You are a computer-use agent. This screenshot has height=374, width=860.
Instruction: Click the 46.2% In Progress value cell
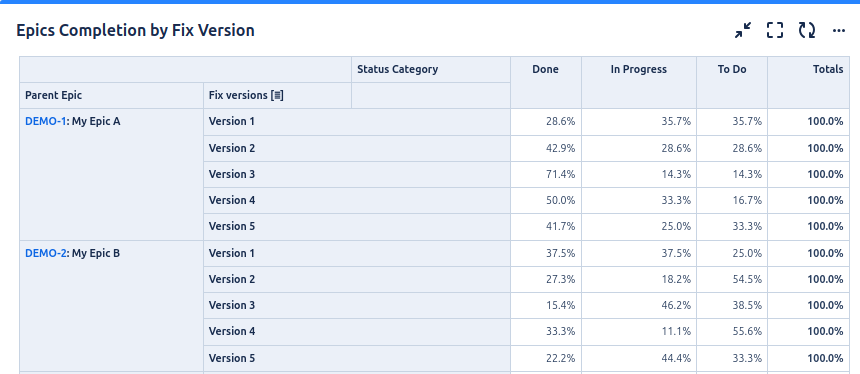pos(639,305)
